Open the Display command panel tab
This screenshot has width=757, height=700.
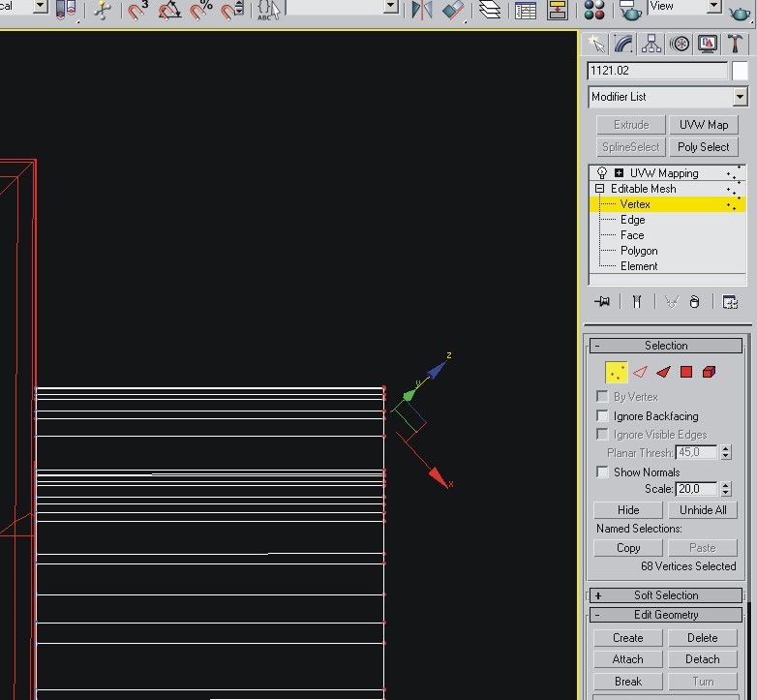tap(708, 45)
